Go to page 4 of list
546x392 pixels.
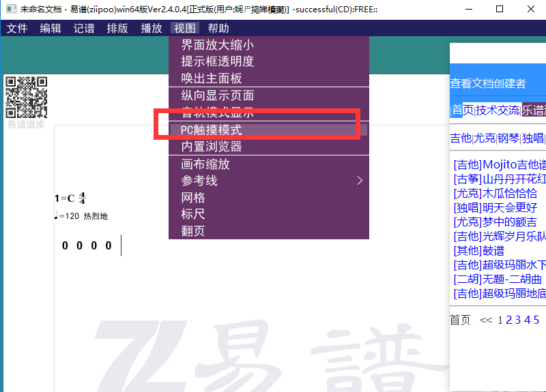[527, 320]
